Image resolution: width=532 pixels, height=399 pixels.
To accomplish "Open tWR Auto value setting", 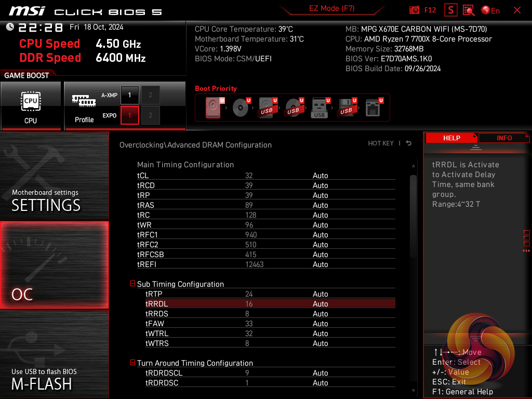I will 320,224.
